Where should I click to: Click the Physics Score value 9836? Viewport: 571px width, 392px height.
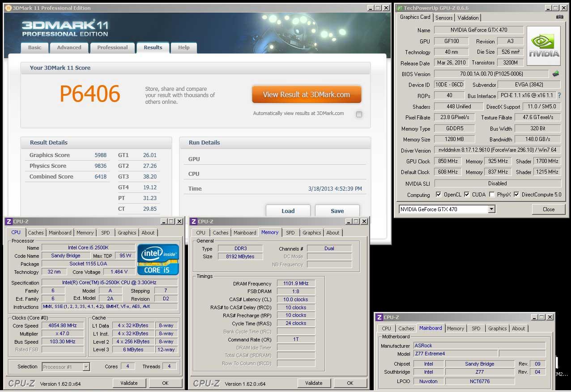pyautogui.click(x=100, y=166)
